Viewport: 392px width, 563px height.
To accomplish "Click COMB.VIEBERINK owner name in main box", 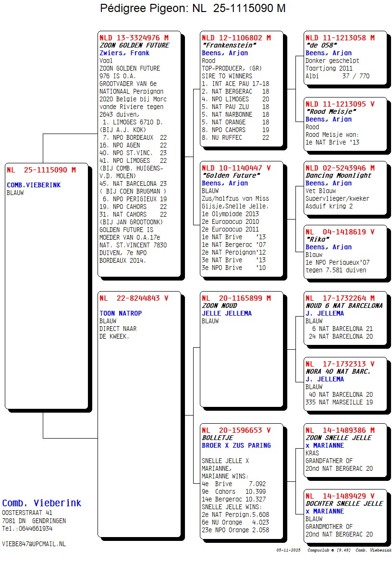I will [34, 185].
